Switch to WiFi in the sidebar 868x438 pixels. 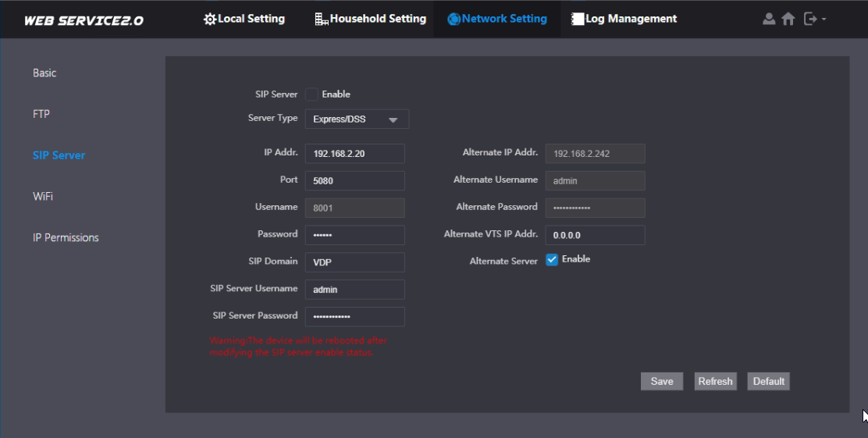click(x=43, y=196)
